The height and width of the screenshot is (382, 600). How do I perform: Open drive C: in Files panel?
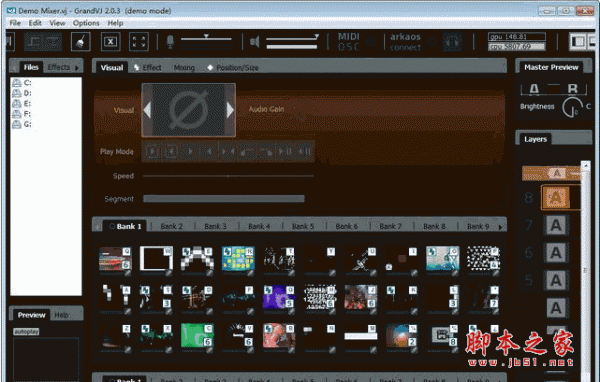pos(22,83)
